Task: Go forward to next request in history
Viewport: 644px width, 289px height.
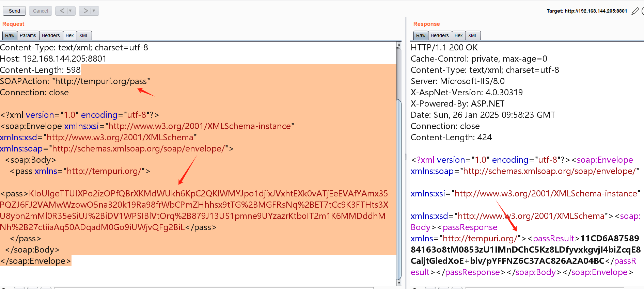Action: click(x=85, y=11)
